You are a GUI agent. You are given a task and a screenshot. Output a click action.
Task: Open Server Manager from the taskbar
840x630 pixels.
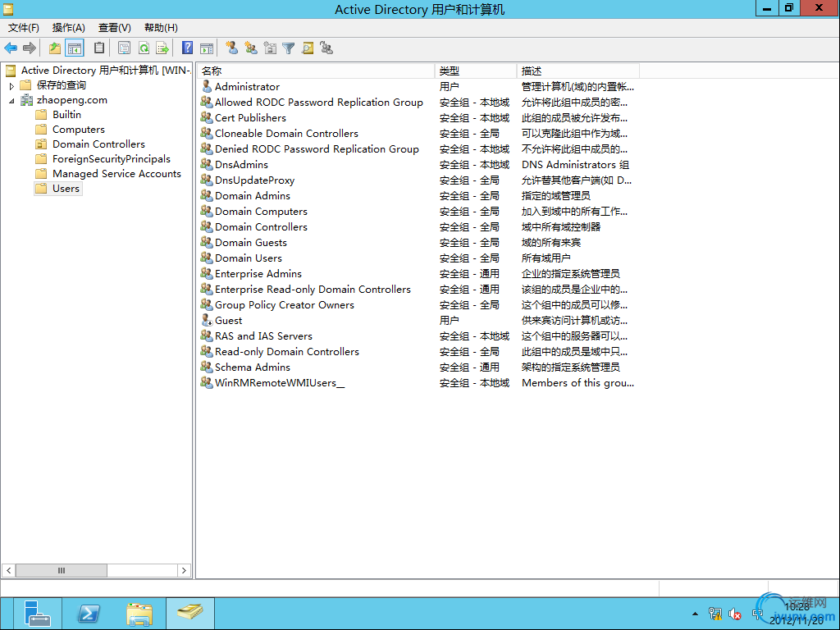36,614
